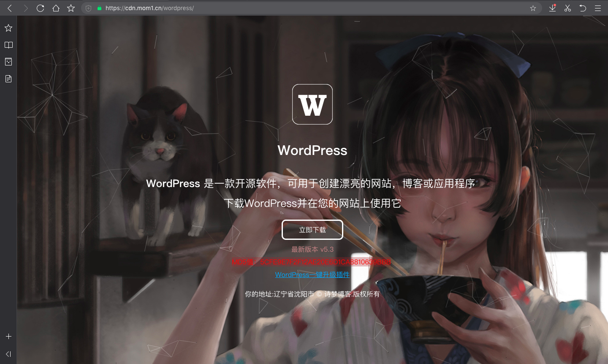The width and height of the screenshot is (608, 364).
Task: Open the sidebar document notes panel
Action: (x=8, y=79)
